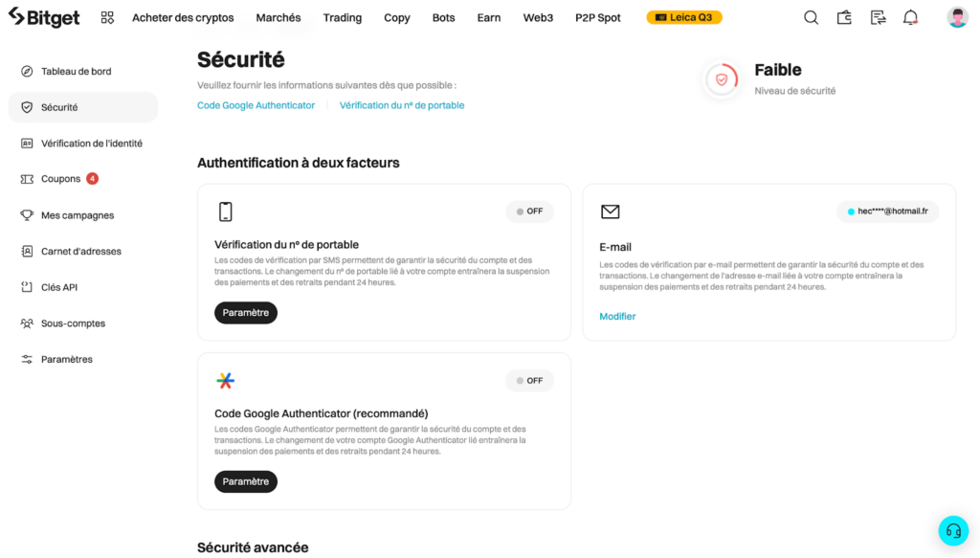Open the announcements message icon

tap(878, 16)
